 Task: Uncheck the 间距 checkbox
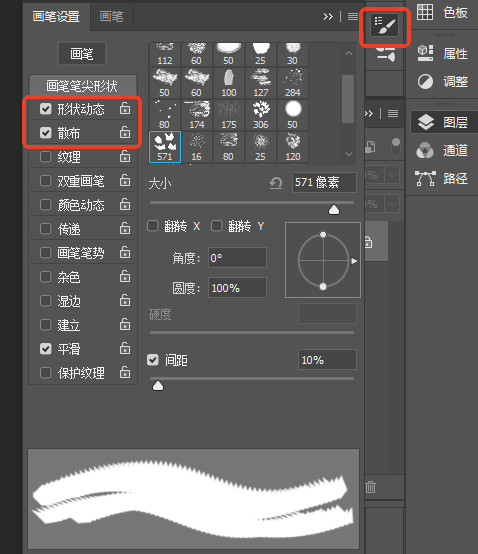(153, 360)
